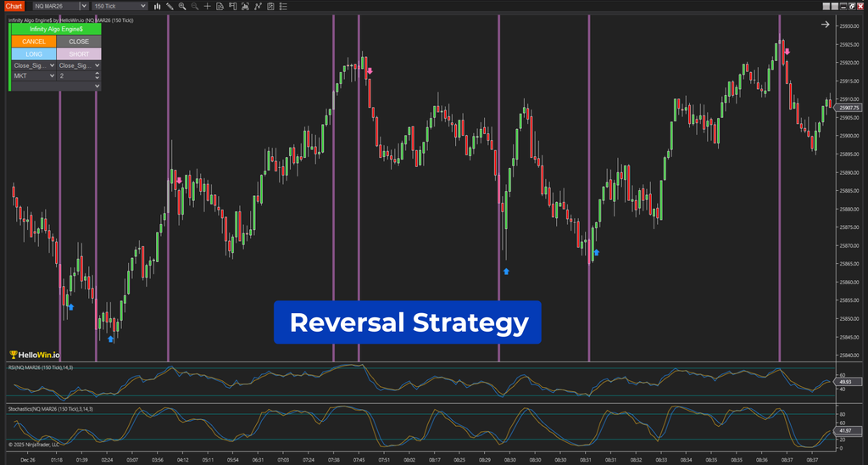Click the chart snapshot frame icon

click(x=245, y=6)
